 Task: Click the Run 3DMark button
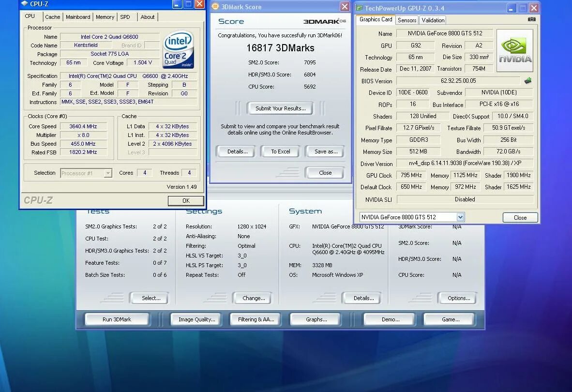point(117,319)
